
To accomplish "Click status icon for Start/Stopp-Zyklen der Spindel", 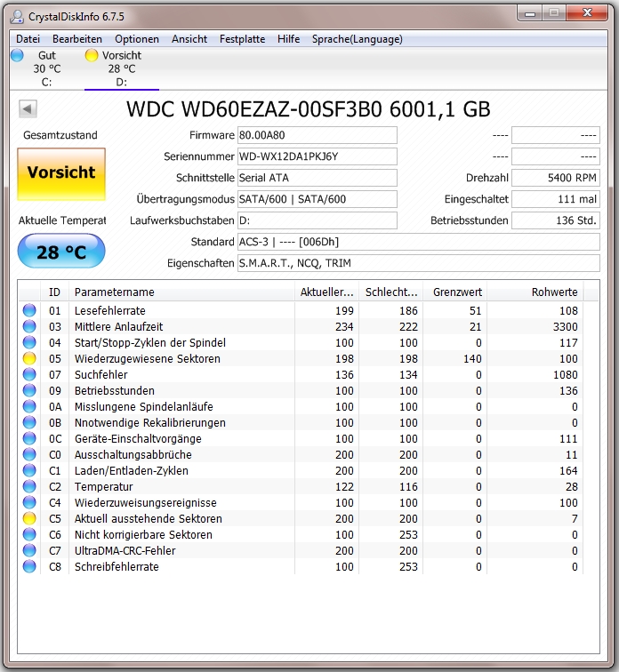I will pyautogui.click(x=29, y=342).
